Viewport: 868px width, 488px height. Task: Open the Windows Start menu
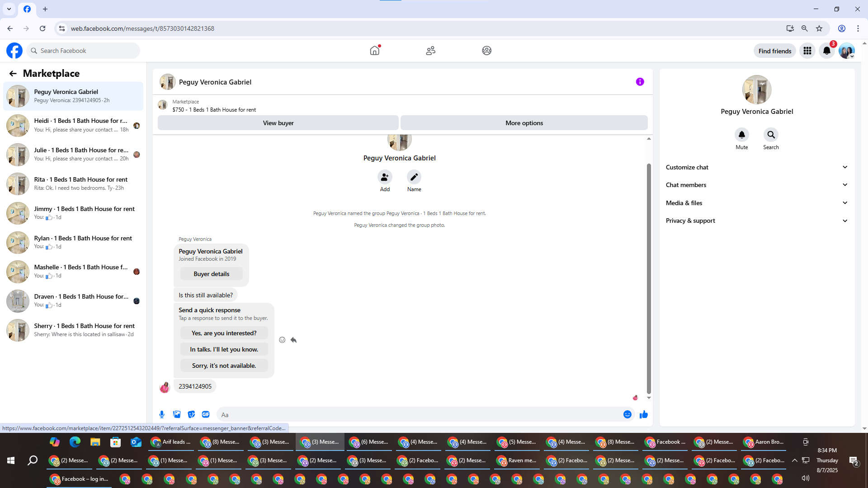click(11, 460)
